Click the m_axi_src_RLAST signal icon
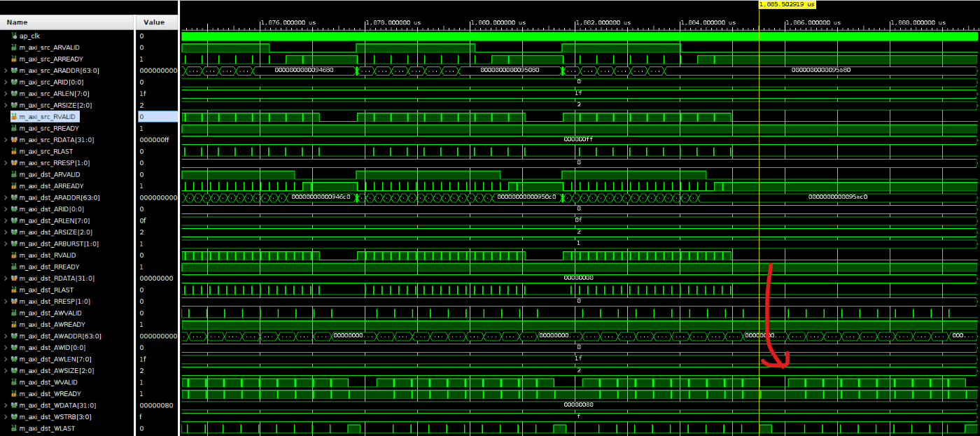This screenshot has height=436, width=980. point(15,151)
